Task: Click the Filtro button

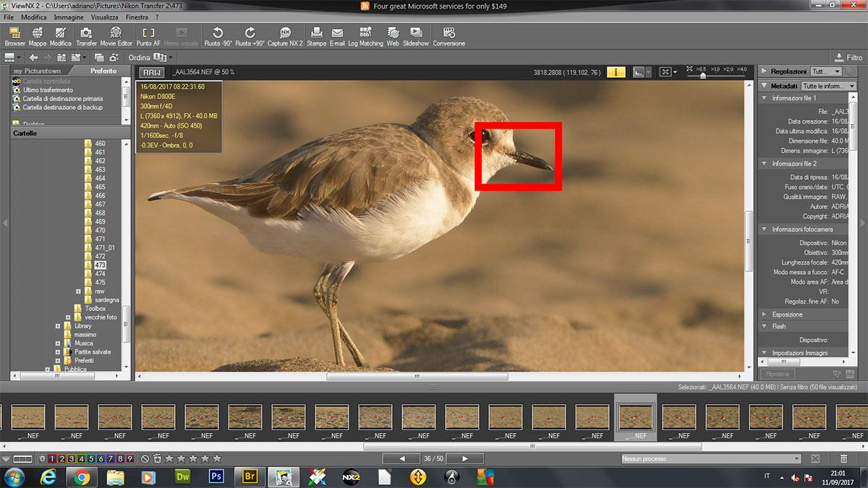Action: click(848, 57)
